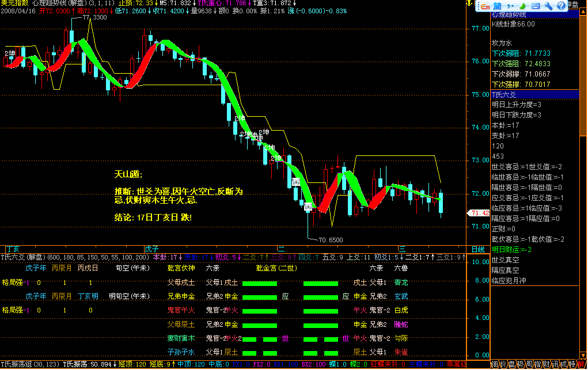Viewport: 588px width, 370px height.
Task: Click 妻财寅木 entry
Action: 181,338
